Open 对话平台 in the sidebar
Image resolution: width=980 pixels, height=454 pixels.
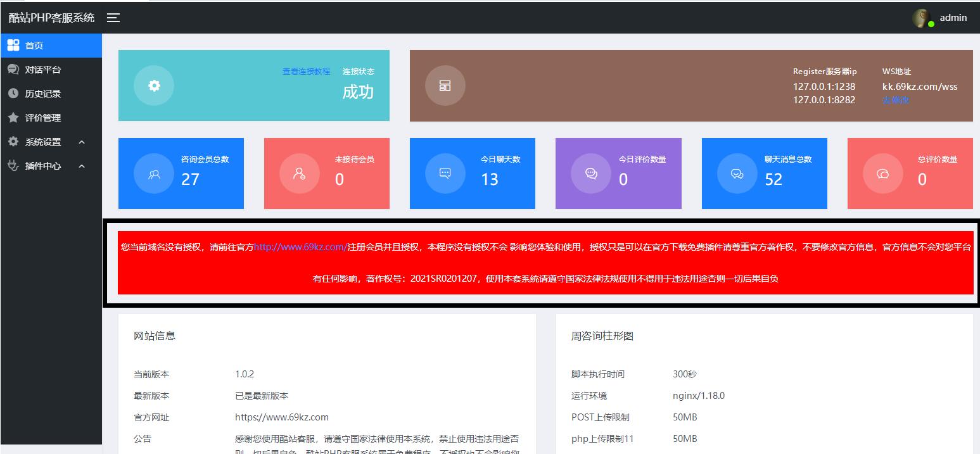click(42, 70)
